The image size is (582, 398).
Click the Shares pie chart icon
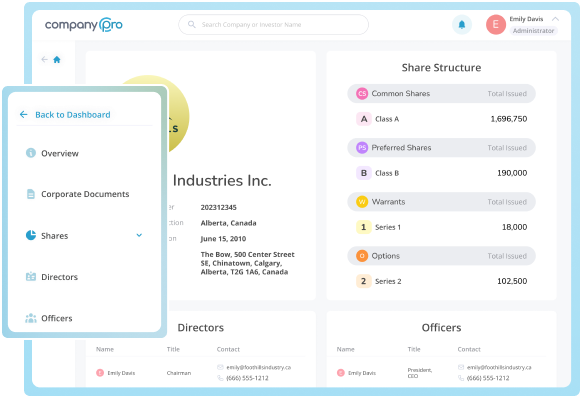coord(31,235)
